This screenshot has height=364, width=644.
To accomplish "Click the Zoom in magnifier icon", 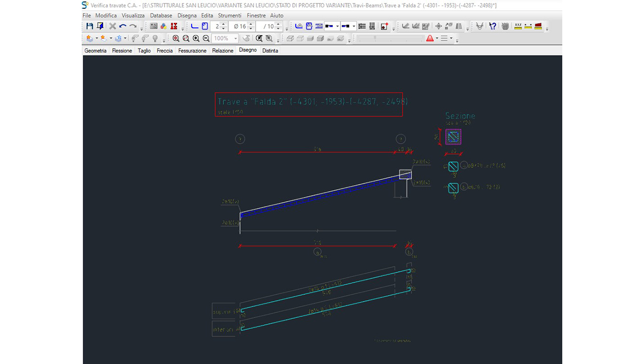I will click(196, 39).
